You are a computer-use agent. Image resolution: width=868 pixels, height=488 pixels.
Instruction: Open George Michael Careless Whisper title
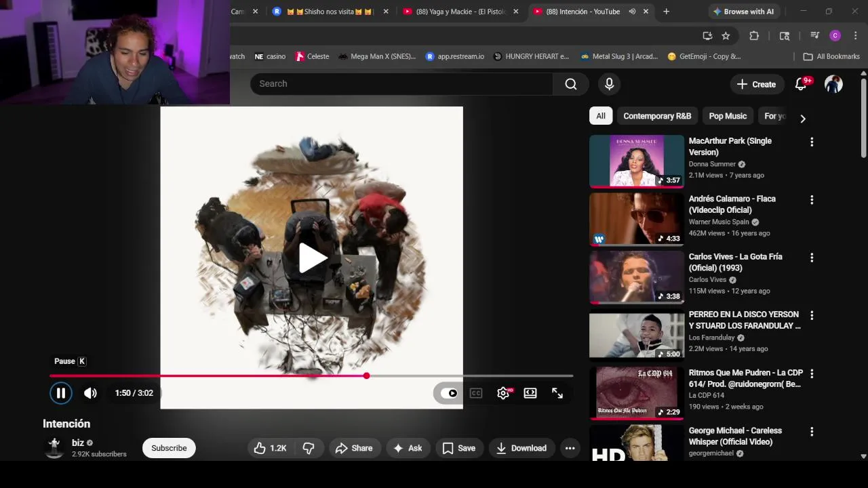click(735, 436)
